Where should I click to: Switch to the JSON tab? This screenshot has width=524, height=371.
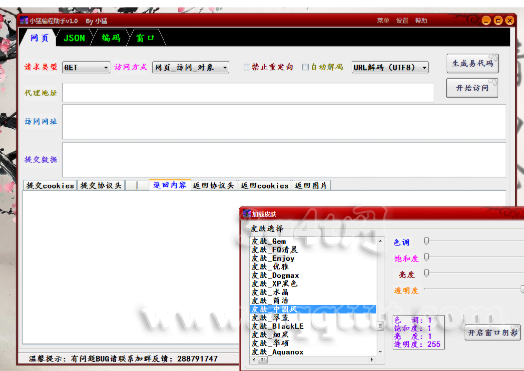pos(74,38)
